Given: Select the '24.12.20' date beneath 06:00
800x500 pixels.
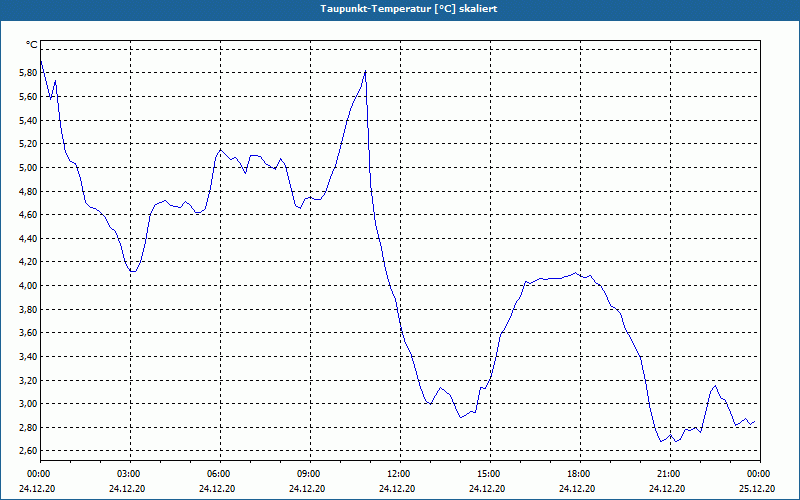Looking at the screenshot, I should (x=217, y=489).
